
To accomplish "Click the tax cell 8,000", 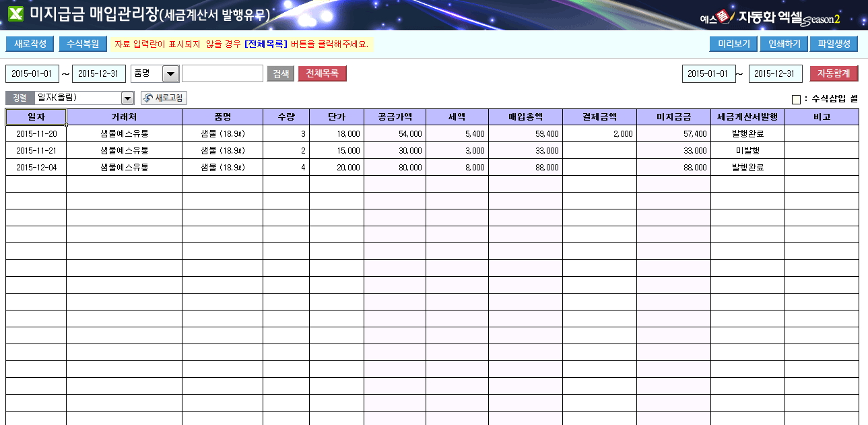I will [457, 167].
